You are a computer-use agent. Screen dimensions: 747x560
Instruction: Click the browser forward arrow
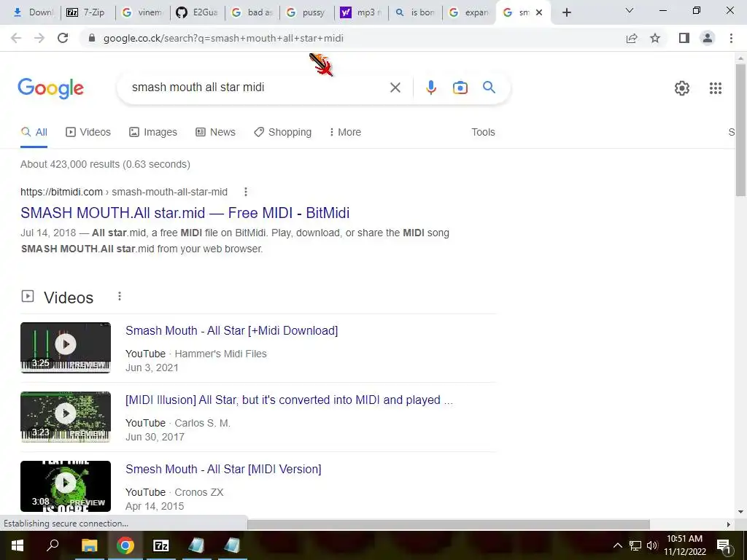coord(39,38)
